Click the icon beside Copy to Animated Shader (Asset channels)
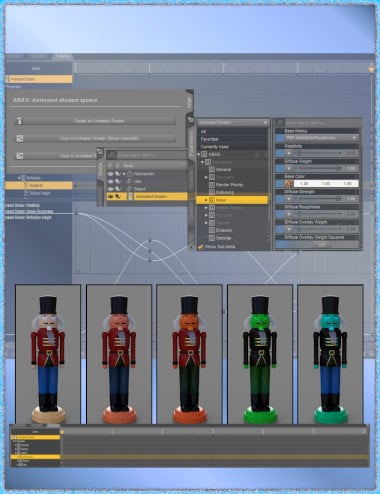This screenshot has height=494, width=380. (20, 138)
